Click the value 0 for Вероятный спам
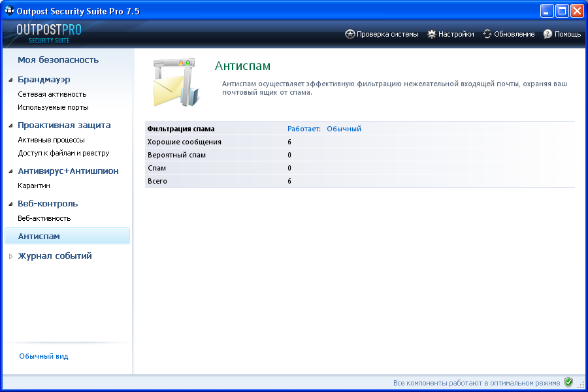588x392 pixels. coord(289,155)
